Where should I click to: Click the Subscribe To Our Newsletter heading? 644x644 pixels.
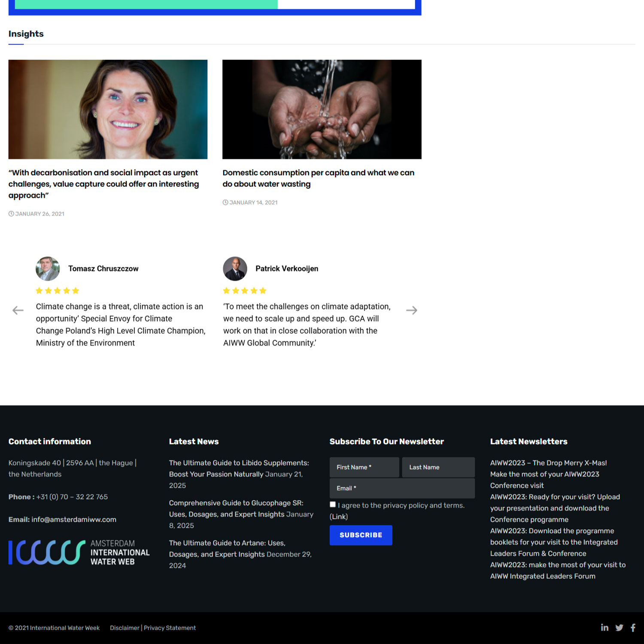coord(387,441)
